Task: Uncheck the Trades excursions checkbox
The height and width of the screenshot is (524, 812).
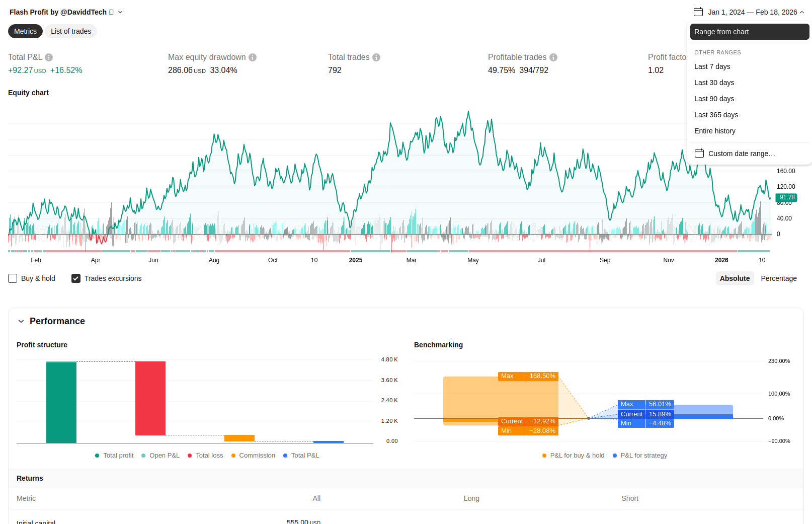Action: [x=76, y=278]
